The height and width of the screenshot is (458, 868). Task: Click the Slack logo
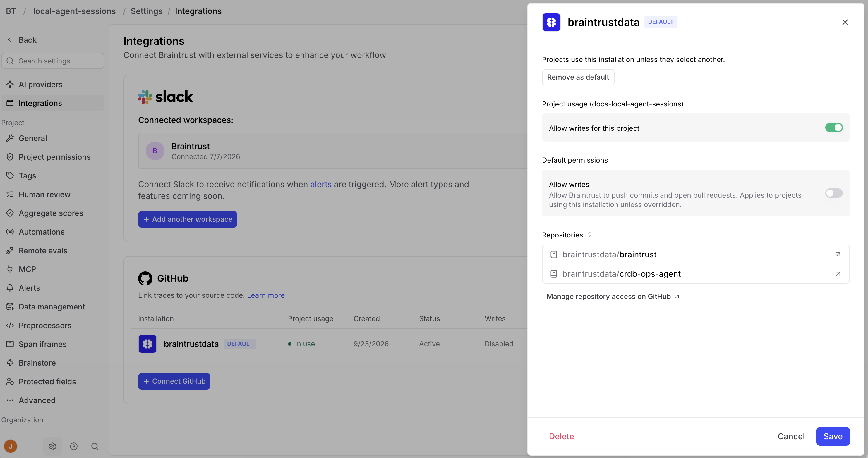[165, 97]
